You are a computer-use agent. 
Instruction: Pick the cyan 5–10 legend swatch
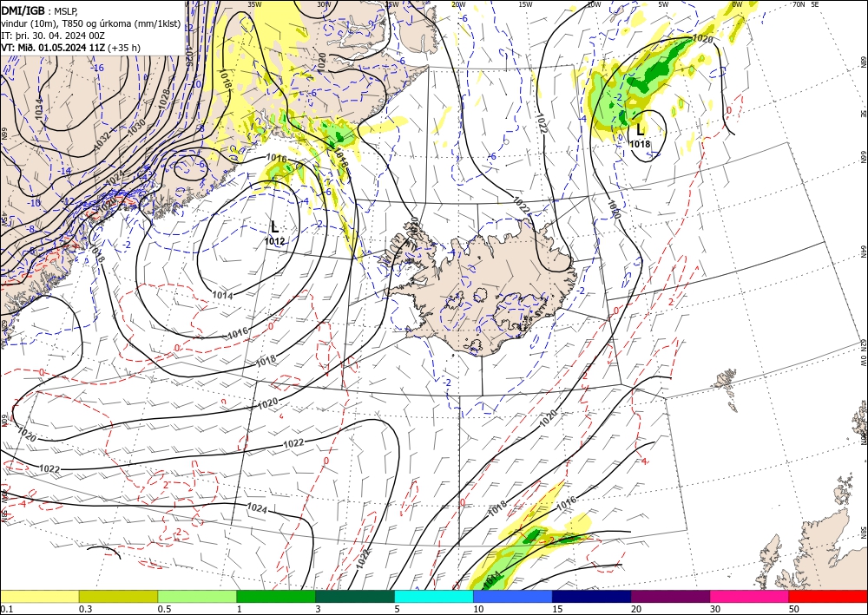coord(434,596)
